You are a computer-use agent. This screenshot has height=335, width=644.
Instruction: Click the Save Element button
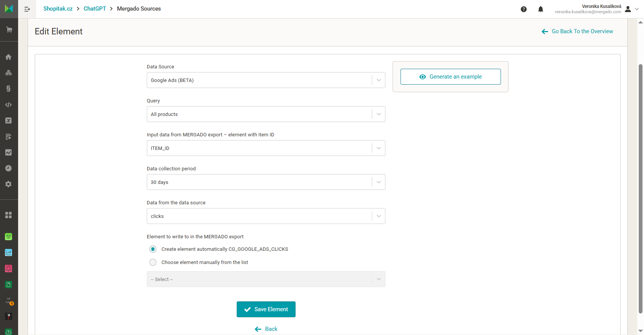pos(266,309)
